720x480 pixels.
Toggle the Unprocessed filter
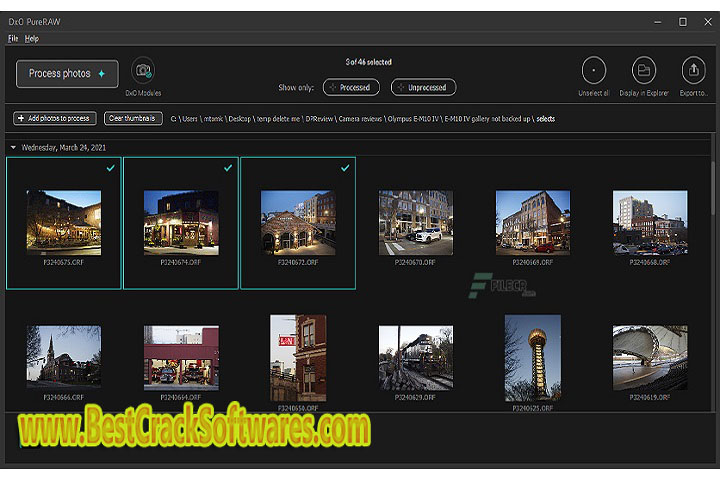[423, 87]
